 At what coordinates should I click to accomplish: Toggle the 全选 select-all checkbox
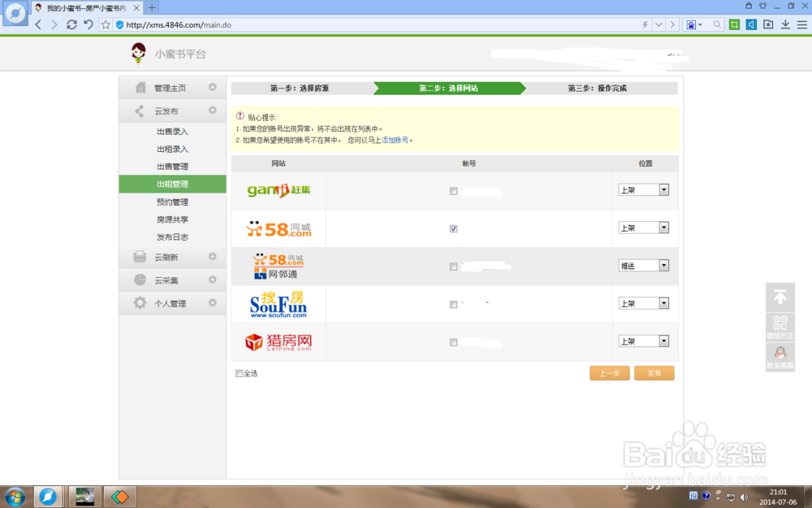[240, 373]
